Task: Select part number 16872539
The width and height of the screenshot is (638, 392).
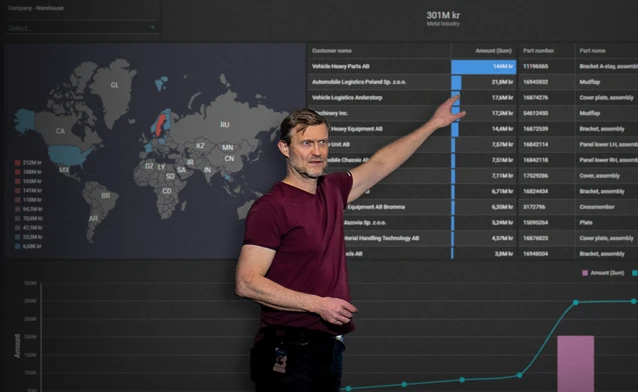Action: pos(535,129)
